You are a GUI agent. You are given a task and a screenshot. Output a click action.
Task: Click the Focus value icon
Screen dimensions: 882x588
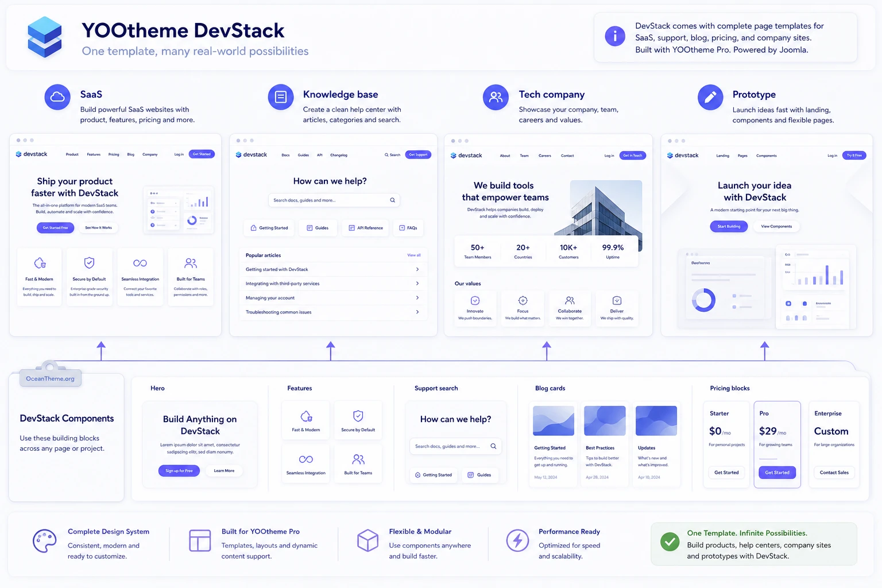click(x=523, y=300)
